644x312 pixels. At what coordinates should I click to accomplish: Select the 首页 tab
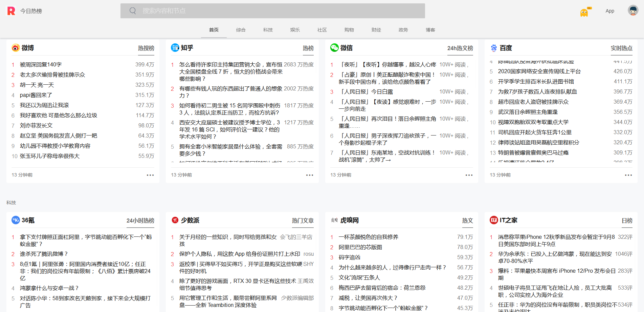coord(214,30)
